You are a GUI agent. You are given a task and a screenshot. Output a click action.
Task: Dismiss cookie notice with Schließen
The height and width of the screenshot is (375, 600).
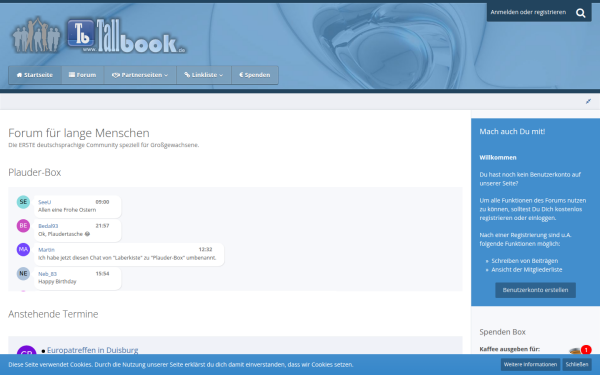[x=577, y=364]
